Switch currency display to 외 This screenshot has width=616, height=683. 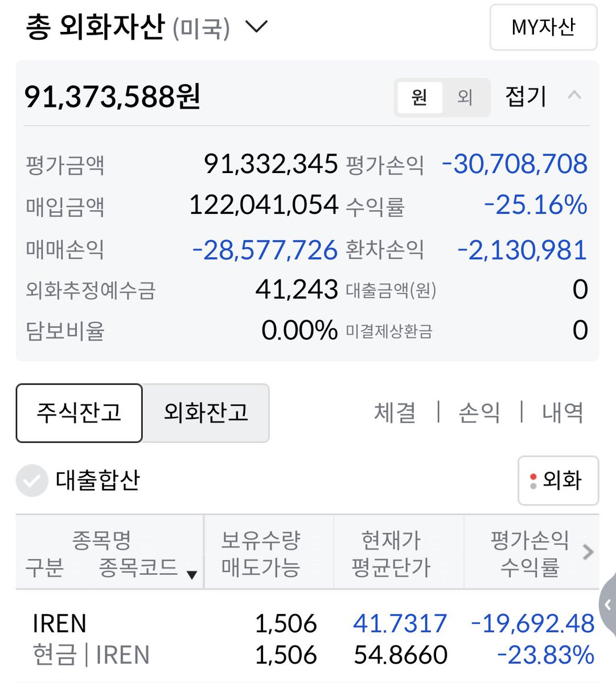465,97
